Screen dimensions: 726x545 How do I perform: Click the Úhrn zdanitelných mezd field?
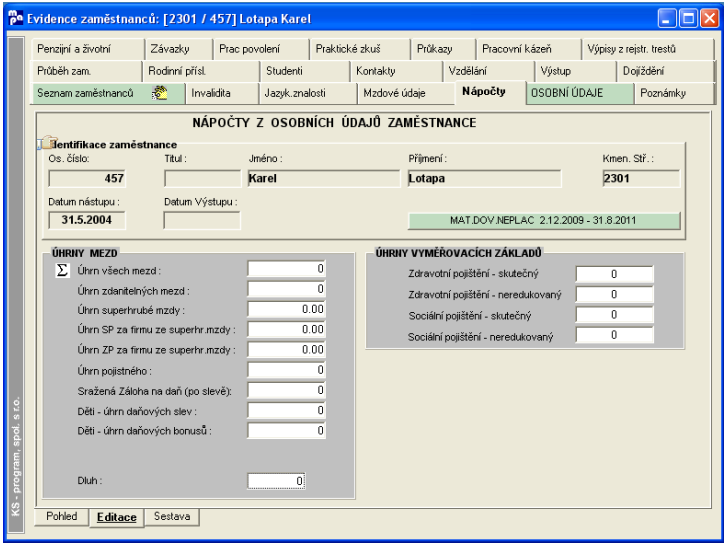286,289
